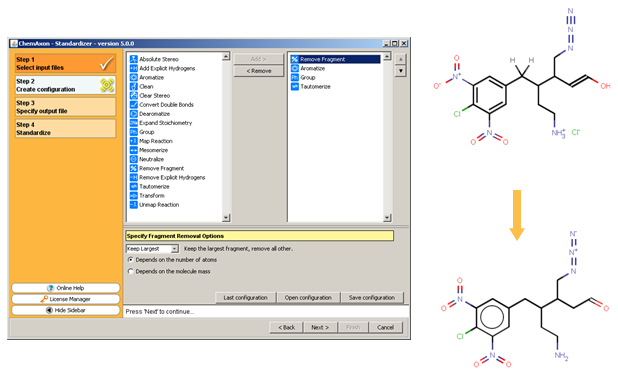618x374 pixels.
Task: Select Group icon in the chosen list
Action: pyautogui.click(x=294, y=77)
